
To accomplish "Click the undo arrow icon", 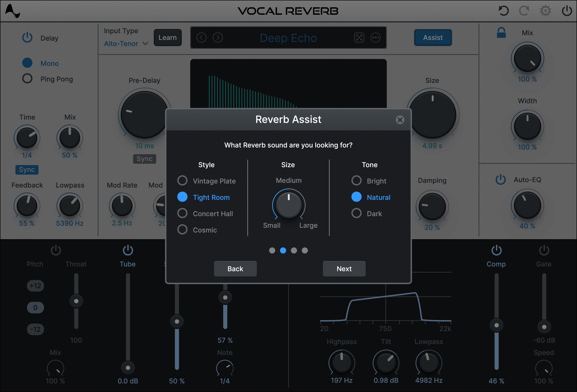I will pos(503,11).
